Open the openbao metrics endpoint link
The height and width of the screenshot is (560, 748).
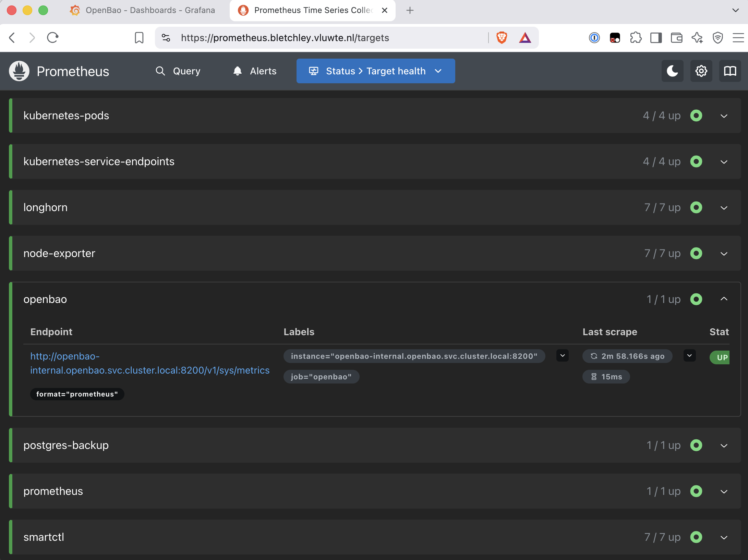[x=150, y=363]
